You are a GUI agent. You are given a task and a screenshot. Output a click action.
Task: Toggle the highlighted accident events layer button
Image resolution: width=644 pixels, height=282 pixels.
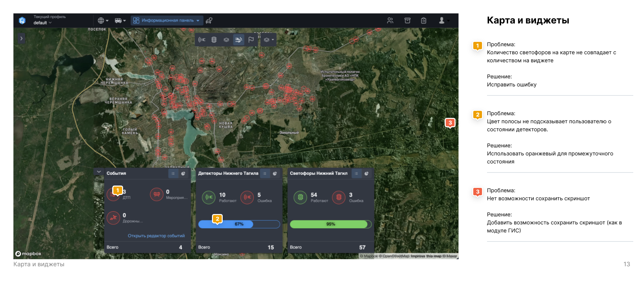pyautogui.click(x=238, y=40)
